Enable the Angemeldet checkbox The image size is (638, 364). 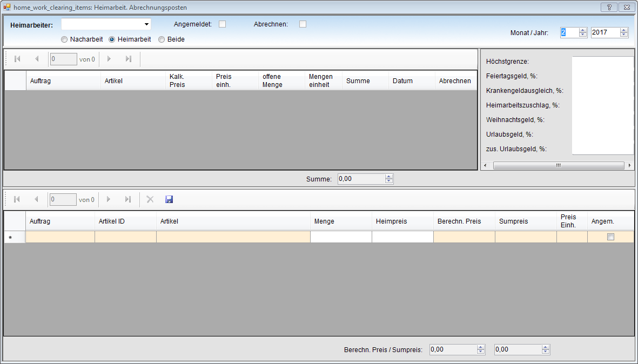222,24
